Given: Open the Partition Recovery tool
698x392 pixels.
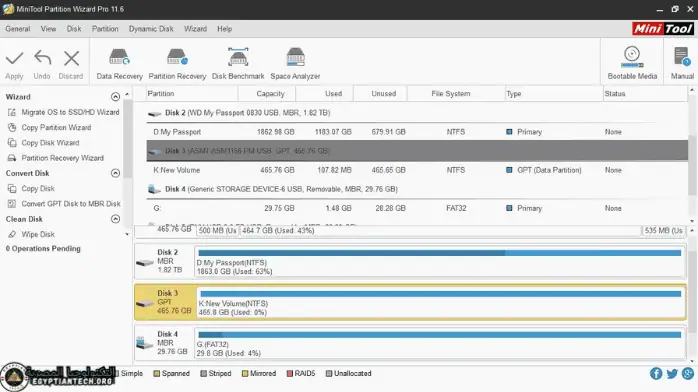Looking at the screenshot, I should 177,64.
